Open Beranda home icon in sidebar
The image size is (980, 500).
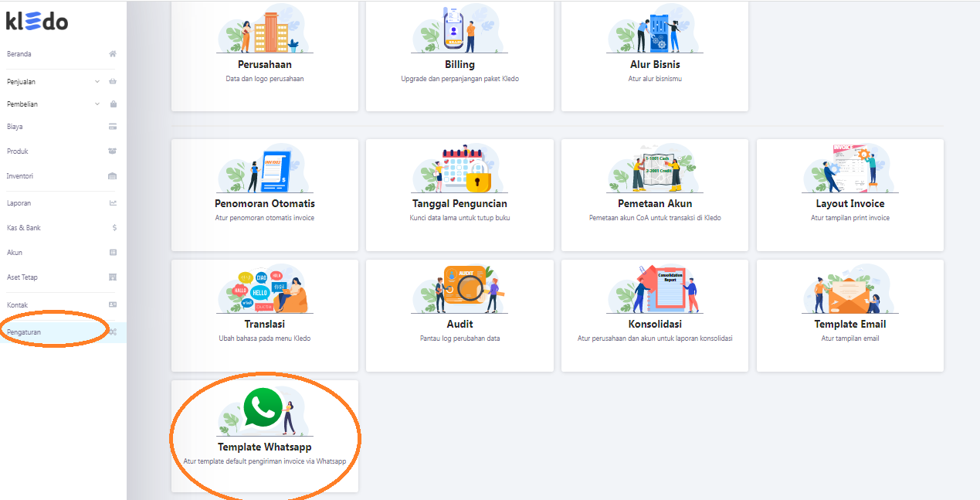click(113, 54)
